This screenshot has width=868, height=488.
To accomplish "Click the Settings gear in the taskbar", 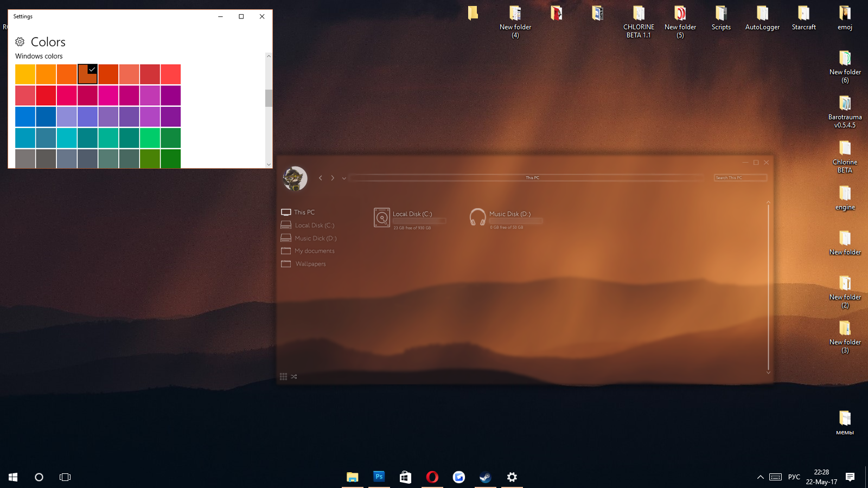I will (x=512, y=477).
